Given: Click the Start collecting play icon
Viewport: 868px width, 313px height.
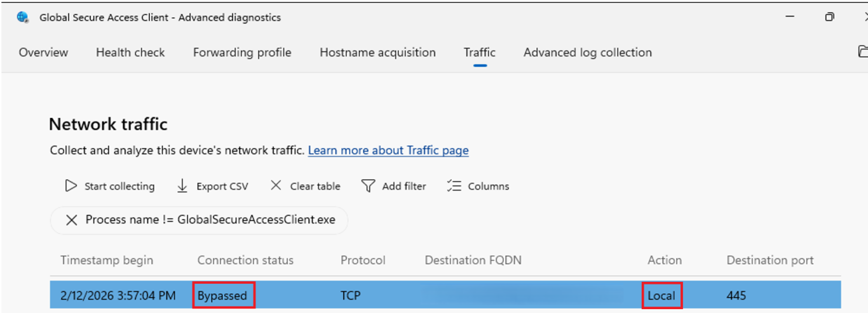Looking at the screenshot, I should point(71,186).
